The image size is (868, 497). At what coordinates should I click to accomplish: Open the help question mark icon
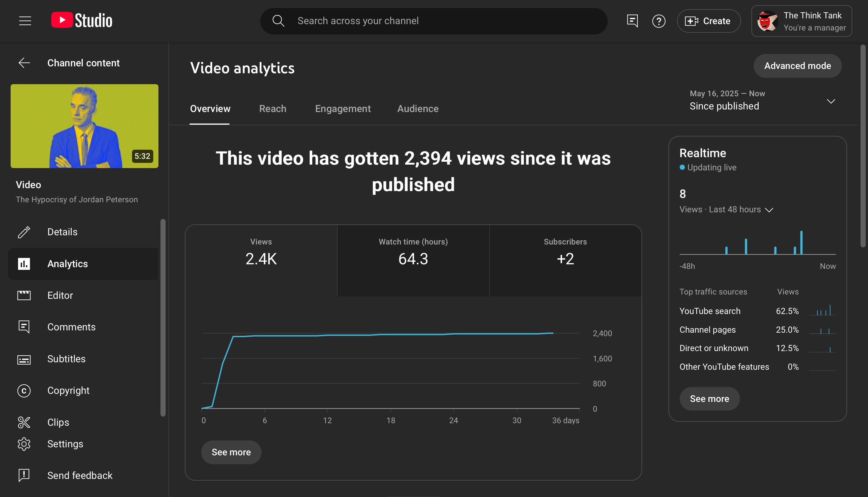pyautogui.click(x=658, y=21)
